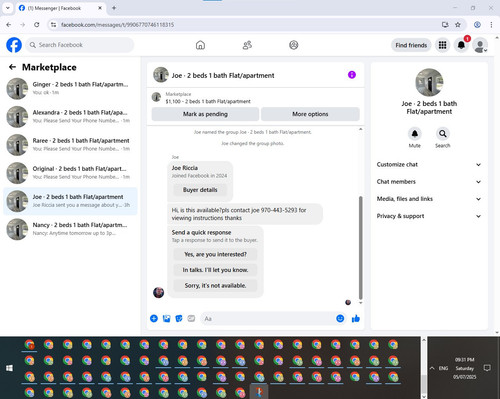Open the Chrome tab search dropdown
Screen dimensions: 500x399
8,8
